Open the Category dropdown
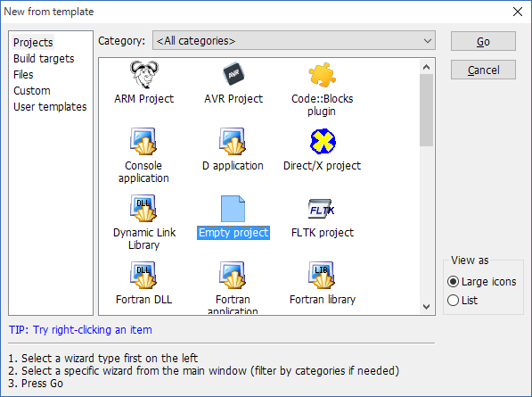Image resolution: width=532 pixels, height=397 pixels. point(294,40)
